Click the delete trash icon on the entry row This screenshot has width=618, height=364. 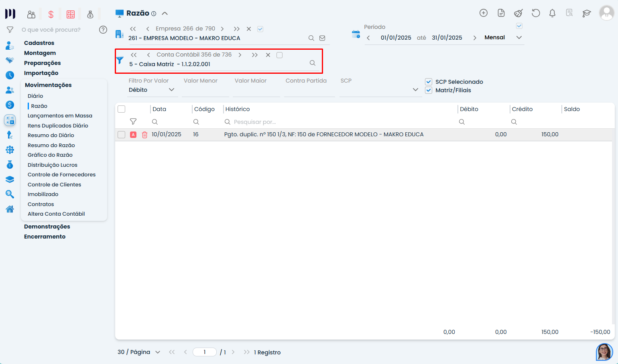[x=144, y=134]
